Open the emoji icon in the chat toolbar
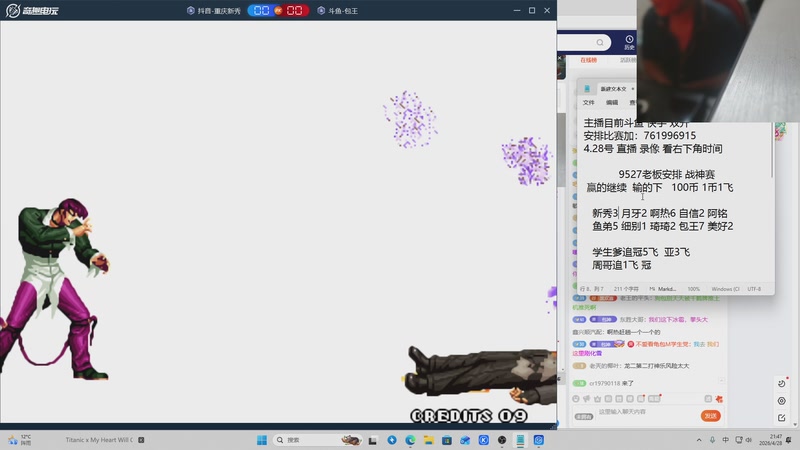Image resolution: width=800 pixels, height=450 pixels. pyautogui.click(x=576, y=398)
